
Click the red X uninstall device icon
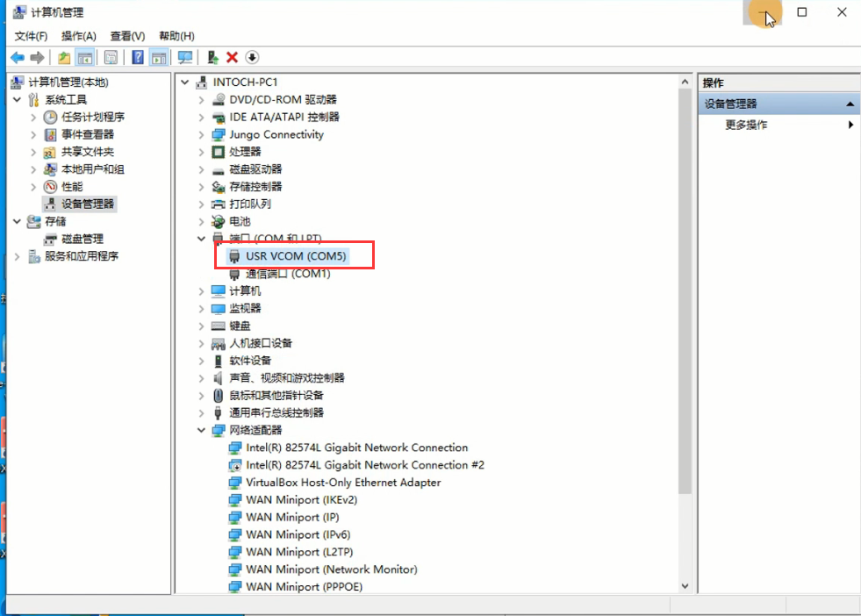[233, 58]
